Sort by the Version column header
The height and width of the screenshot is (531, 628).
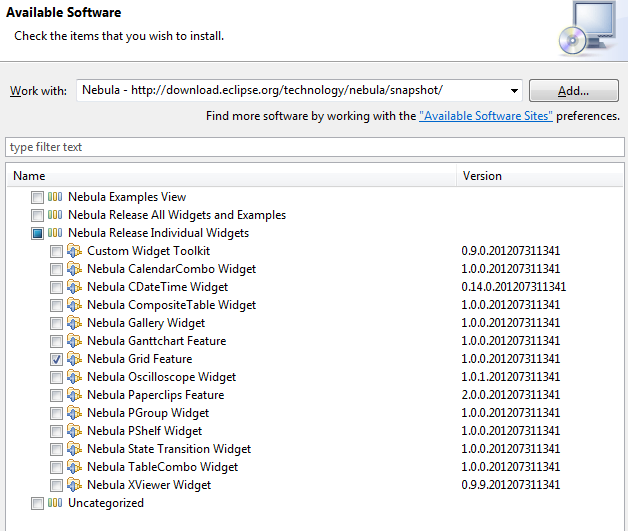coord(540,176)
